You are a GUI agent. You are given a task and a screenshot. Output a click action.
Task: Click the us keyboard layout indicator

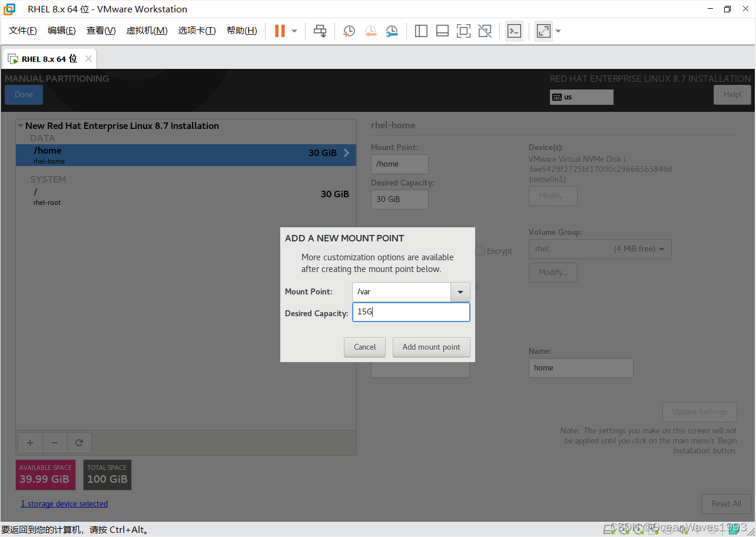(x=582, y=97)
